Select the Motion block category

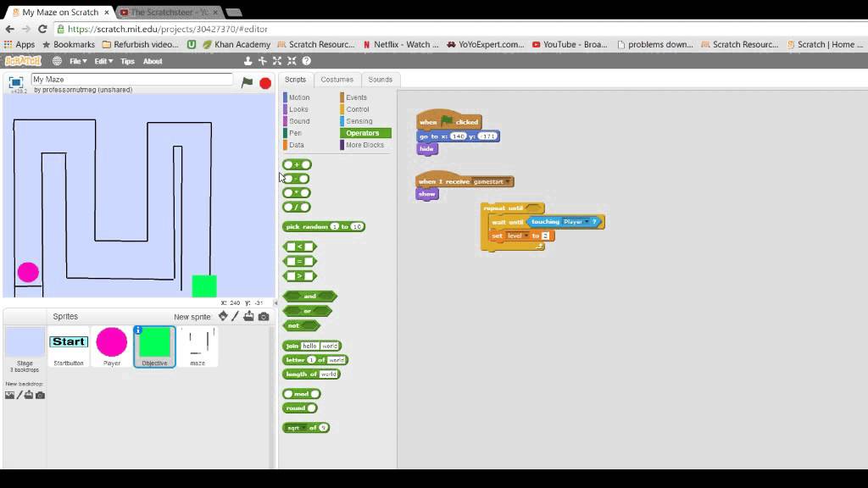coord(299,97)
